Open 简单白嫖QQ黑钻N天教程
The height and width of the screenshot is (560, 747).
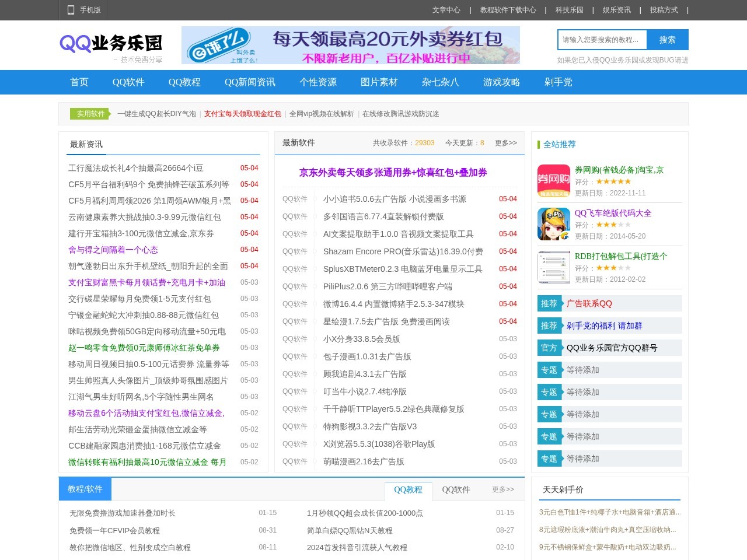(x=350, y=531)
